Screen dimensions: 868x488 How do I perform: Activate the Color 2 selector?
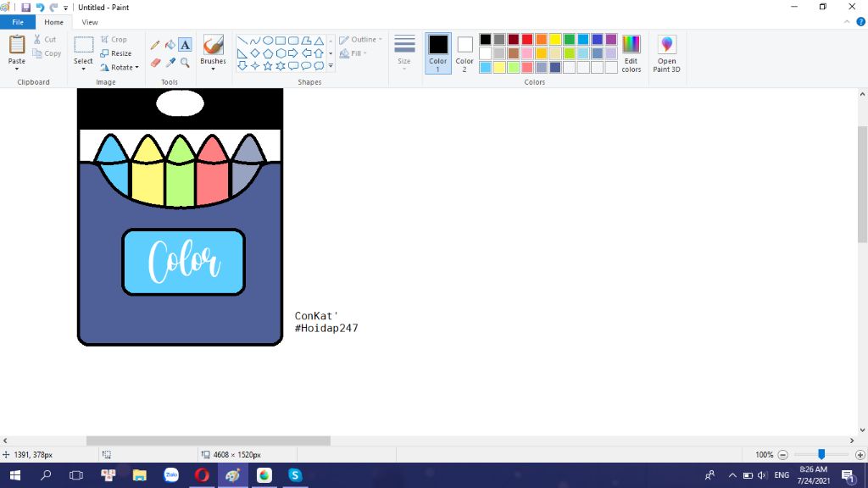pos(465,53)
